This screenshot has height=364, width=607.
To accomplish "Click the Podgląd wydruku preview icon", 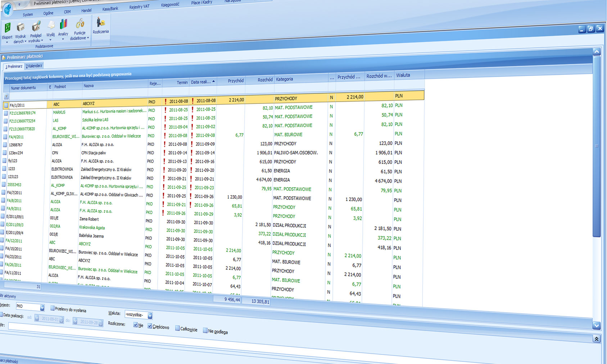I will pyautogui.click(x=36, y=27).
